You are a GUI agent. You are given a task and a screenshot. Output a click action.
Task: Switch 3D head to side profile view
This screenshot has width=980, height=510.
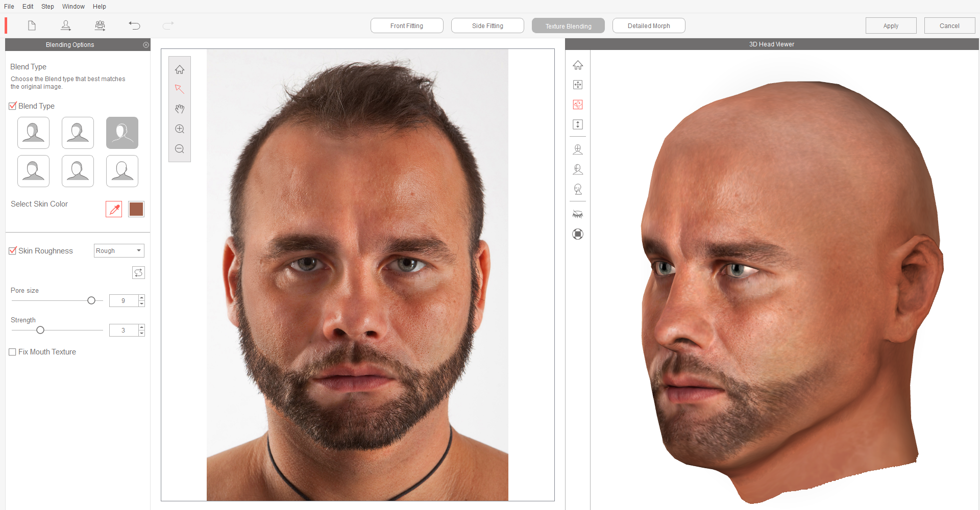(578, 189)
